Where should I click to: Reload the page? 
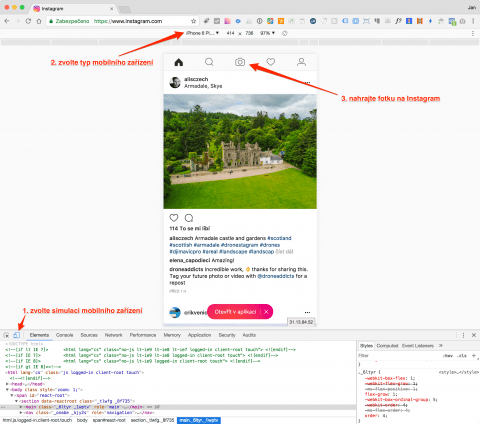click(28, 21)
